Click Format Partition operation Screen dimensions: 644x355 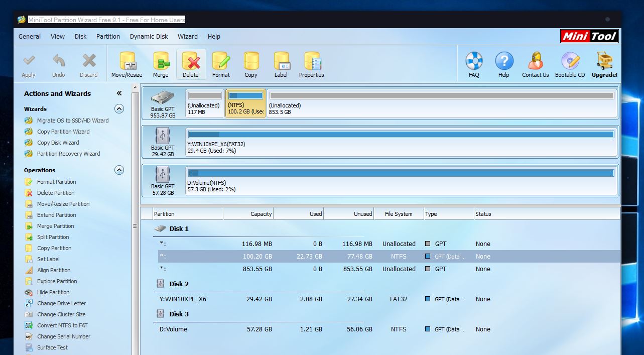point(57,182)
